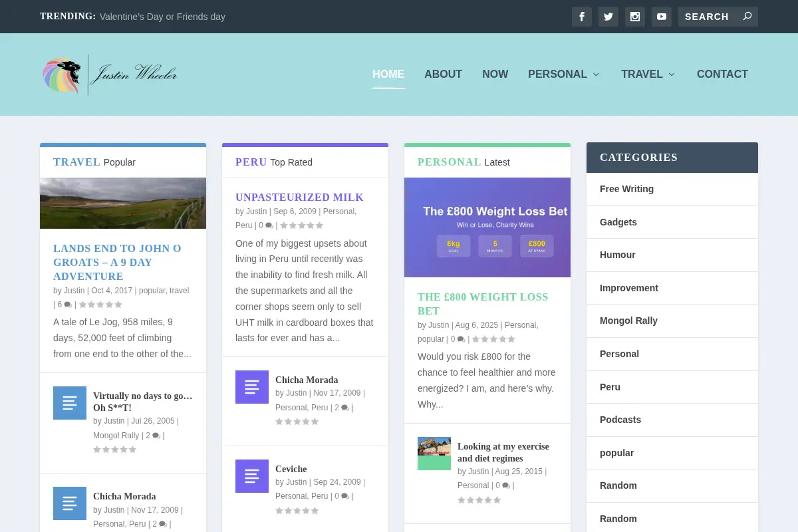Open The £800 Weight Loss Bet title
The height and width of the screenshot is (532, 798).
point(483,304)
